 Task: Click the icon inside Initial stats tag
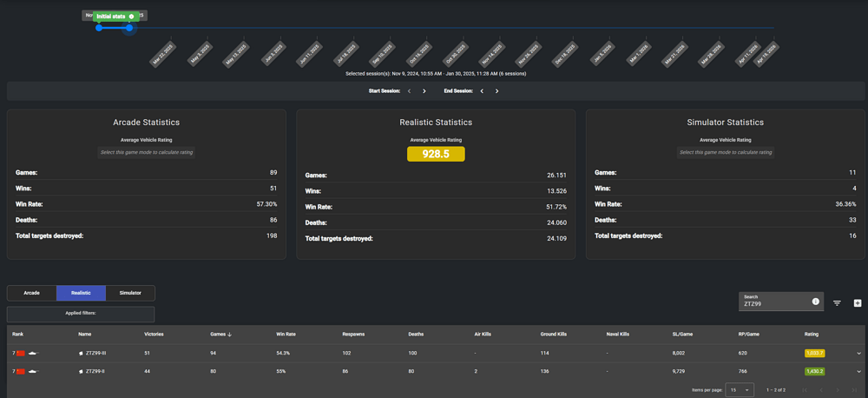(x=131, y=17)
